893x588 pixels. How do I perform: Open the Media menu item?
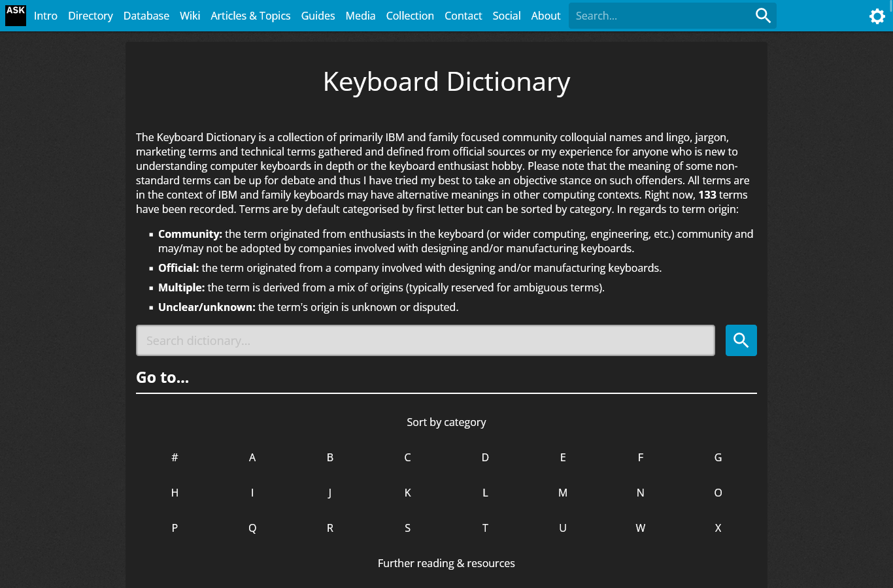click(x=360, y=16)
